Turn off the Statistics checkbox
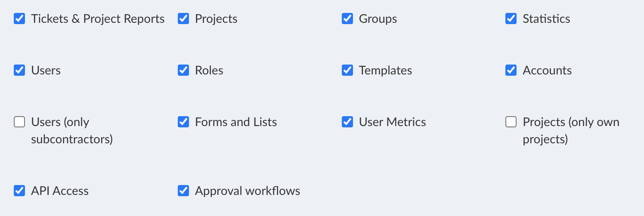This screenshot has width=644, height=216. click(x=511, y=19)
